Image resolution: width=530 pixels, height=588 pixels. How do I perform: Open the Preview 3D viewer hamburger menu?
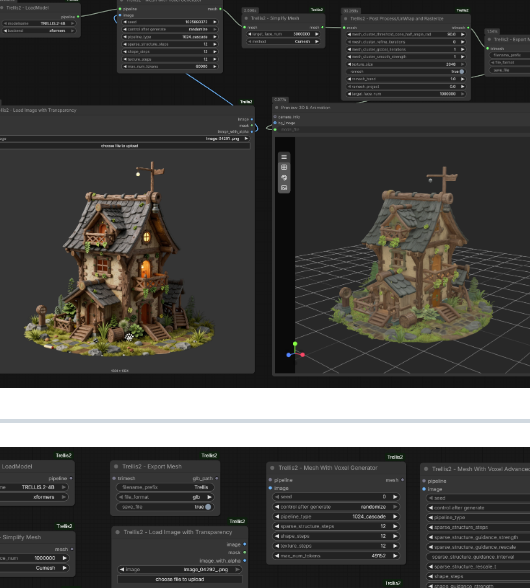tap(284, 157)
